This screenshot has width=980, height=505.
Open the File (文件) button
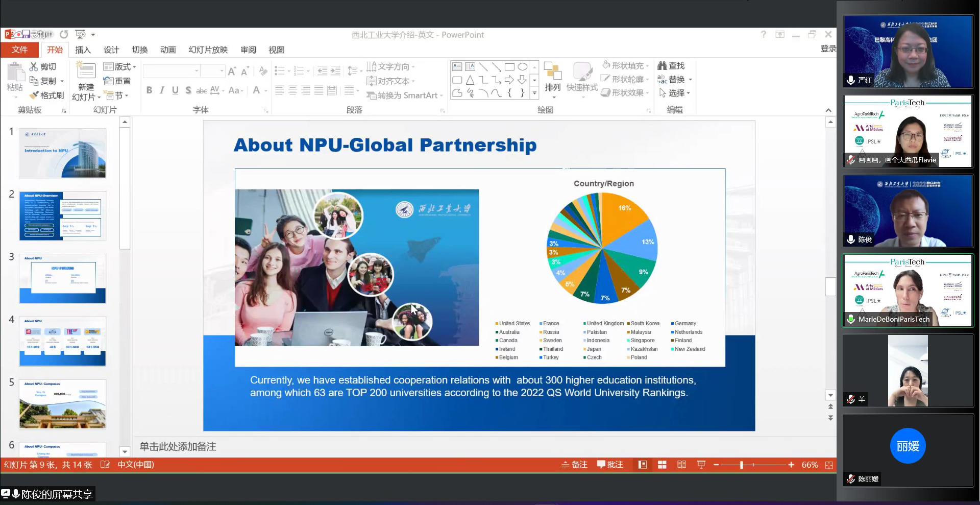pyautogui.click(x=19, y=50)
